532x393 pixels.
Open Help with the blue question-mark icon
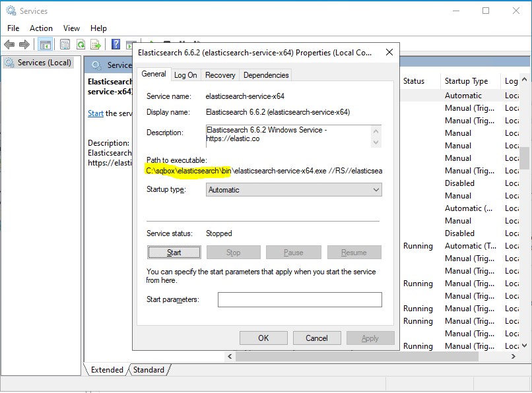click(116, 44)
